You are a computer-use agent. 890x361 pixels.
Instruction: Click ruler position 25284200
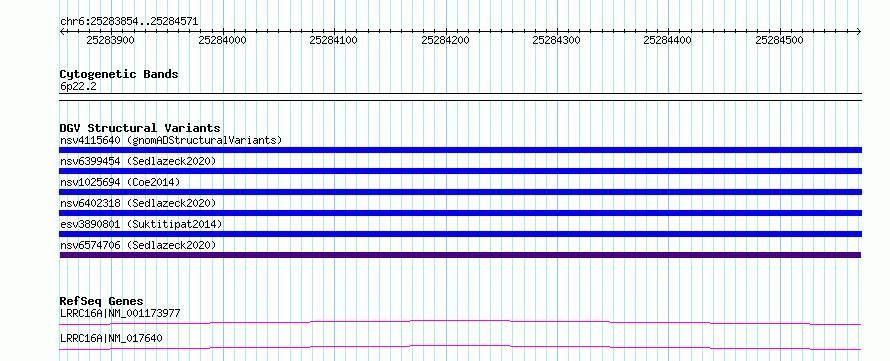tap(446, 40)
